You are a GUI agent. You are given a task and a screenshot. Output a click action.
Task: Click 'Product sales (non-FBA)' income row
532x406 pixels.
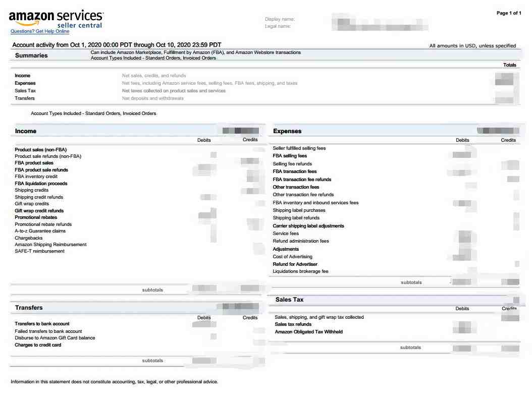pos(41,149)
